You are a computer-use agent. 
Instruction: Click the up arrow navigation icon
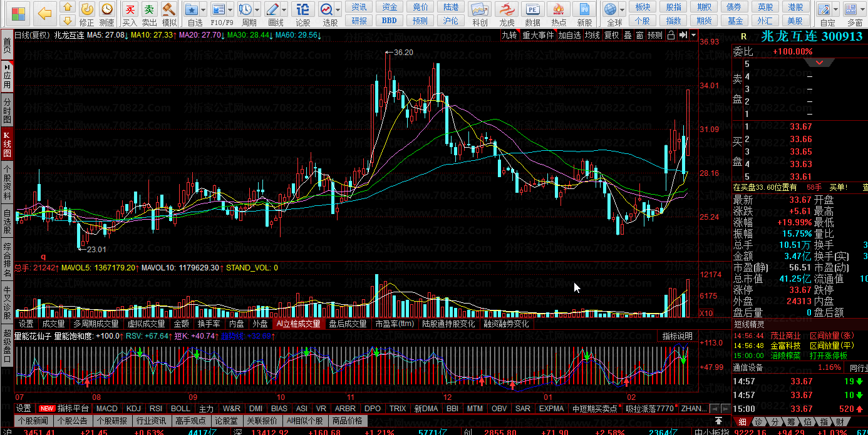tap(68, 8)
